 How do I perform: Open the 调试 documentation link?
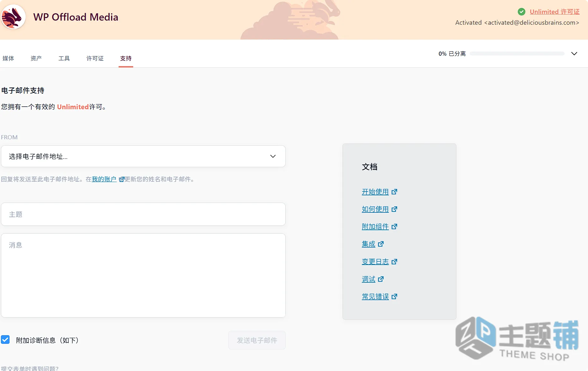[368, 279]
